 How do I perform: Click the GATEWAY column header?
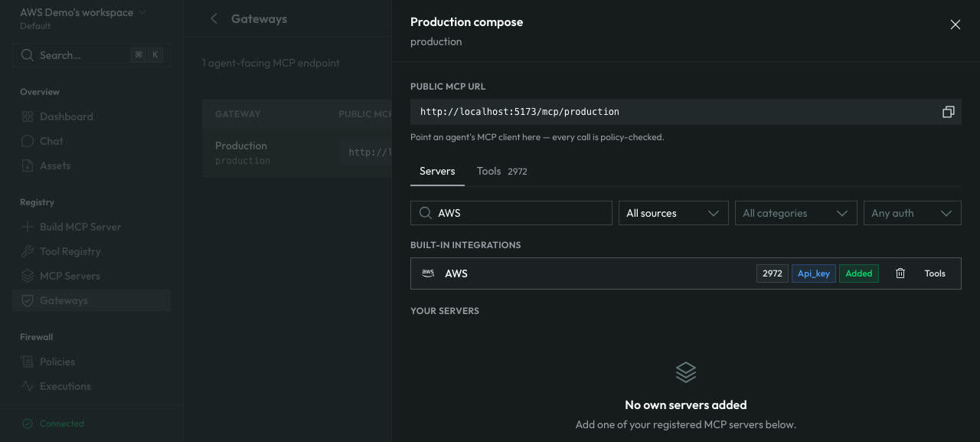point(238,114)
